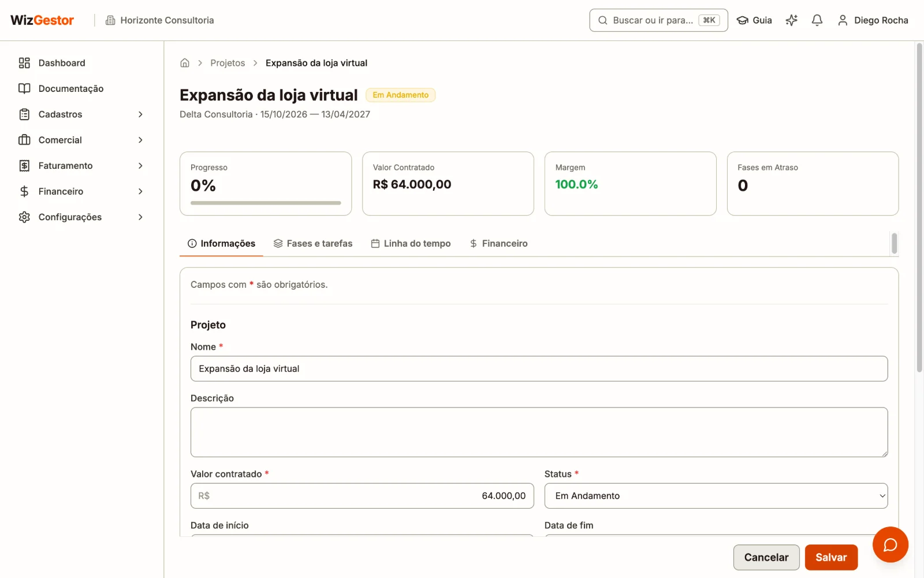Click the Comercial briefcase icon
This screenshot has height=578, width=924.
pyautogui.click(x=24, y=140)
